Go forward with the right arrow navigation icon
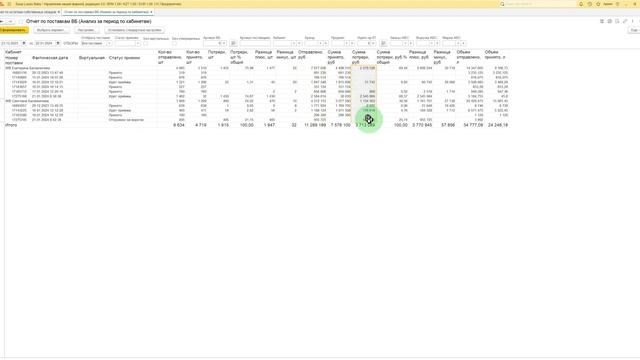 (11, 21)
